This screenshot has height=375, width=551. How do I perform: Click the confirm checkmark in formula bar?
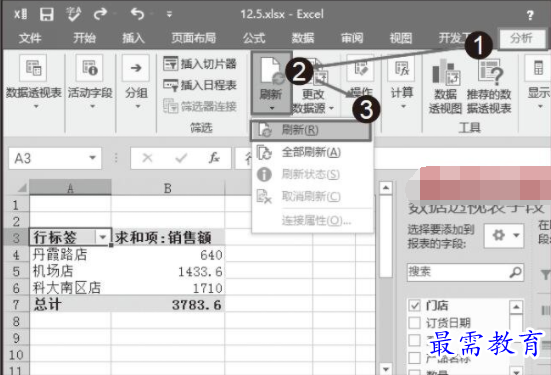[x=181, y=159]
